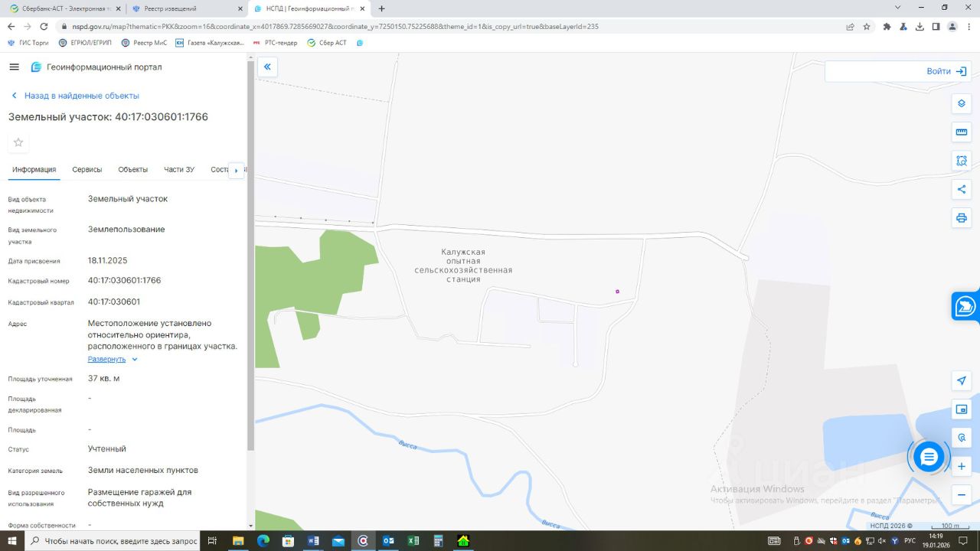The height and width of the screenshot is (551, 980).
Task: Open Microsoft Word from the taskbar
Action: 313,541
